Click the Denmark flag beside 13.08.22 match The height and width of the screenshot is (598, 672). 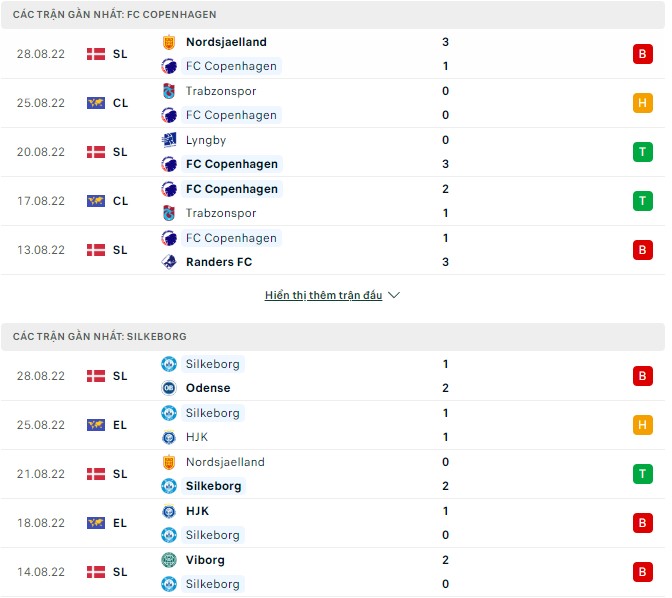pos(96,250)
